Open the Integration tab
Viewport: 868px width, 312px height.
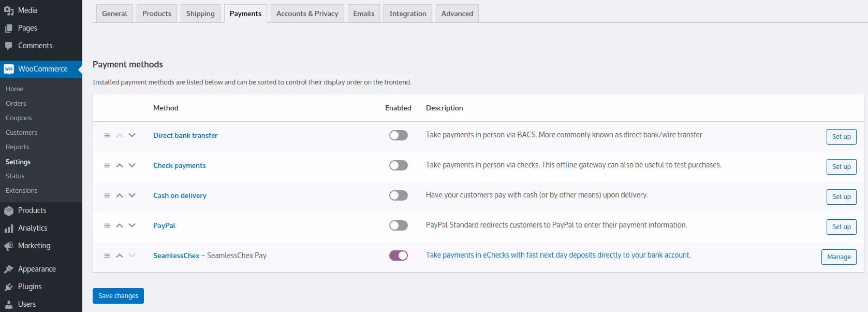pos(408,13)
